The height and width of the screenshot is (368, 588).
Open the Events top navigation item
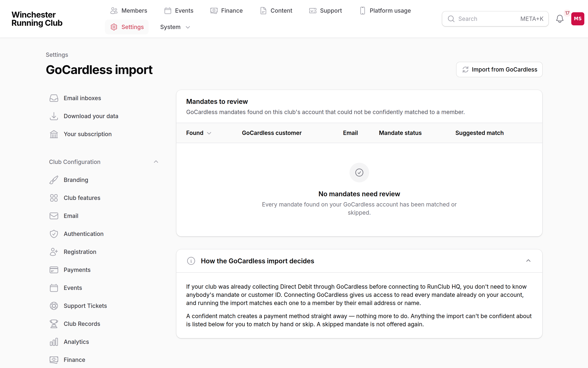tap(179, 11)
